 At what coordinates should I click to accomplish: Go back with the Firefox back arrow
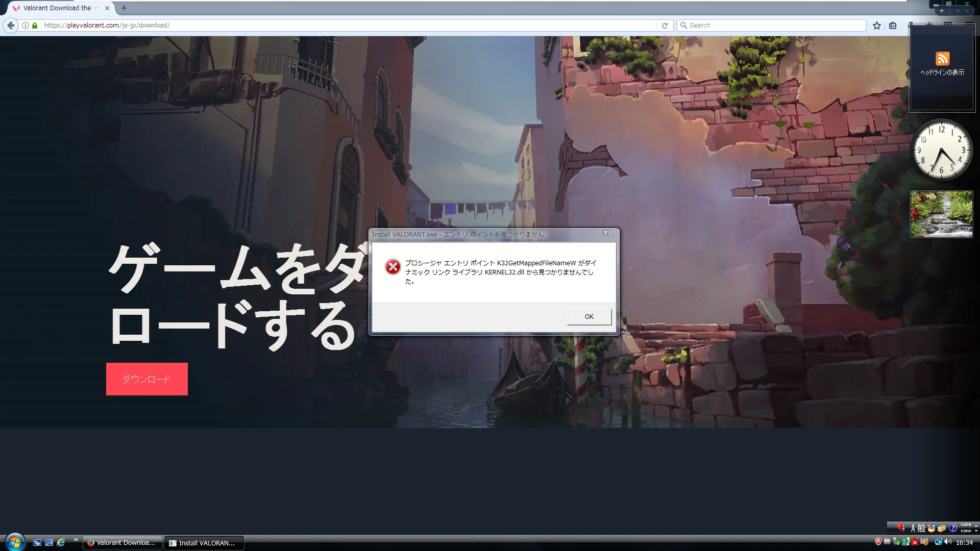coord(11,25)
